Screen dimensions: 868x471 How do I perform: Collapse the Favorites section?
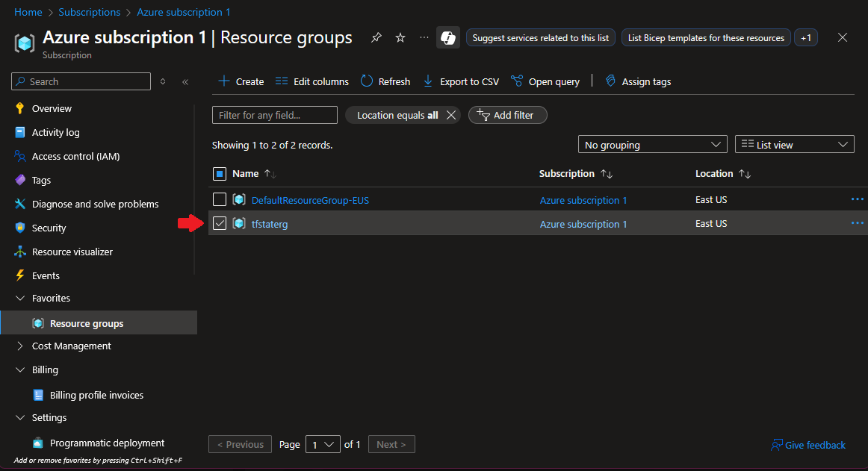pos(20,299)
